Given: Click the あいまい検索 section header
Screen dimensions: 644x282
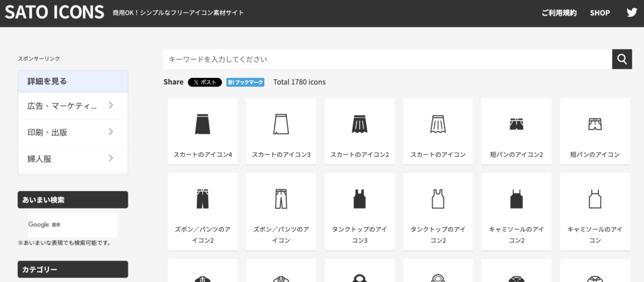Looking at the screenshot, I should pyautogui.click(x=73, y=200).
